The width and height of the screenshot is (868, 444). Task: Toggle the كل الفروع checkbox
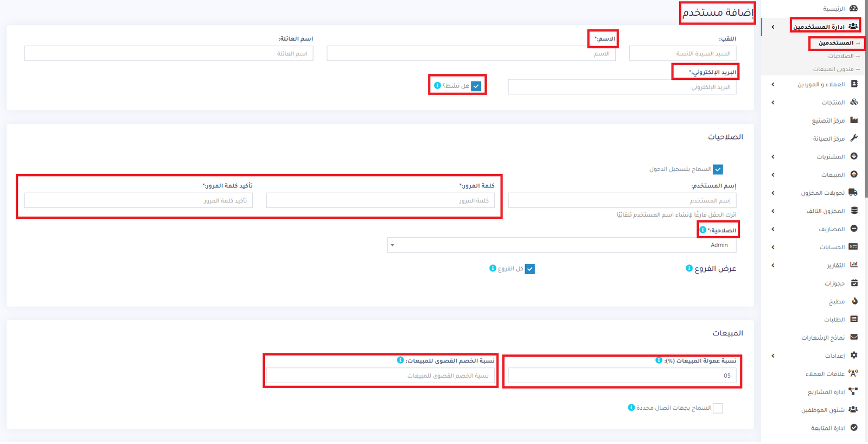(x=530, y=269)
